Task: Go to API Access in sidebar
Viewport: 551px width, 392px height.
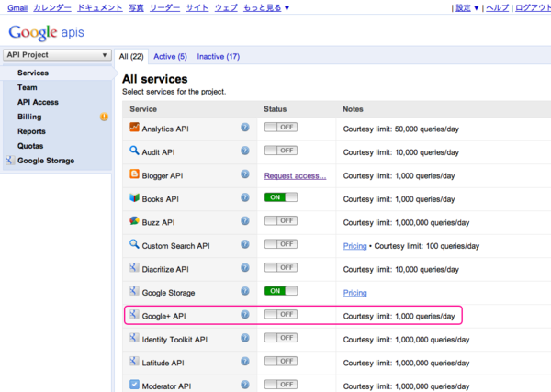Action: 38,102
